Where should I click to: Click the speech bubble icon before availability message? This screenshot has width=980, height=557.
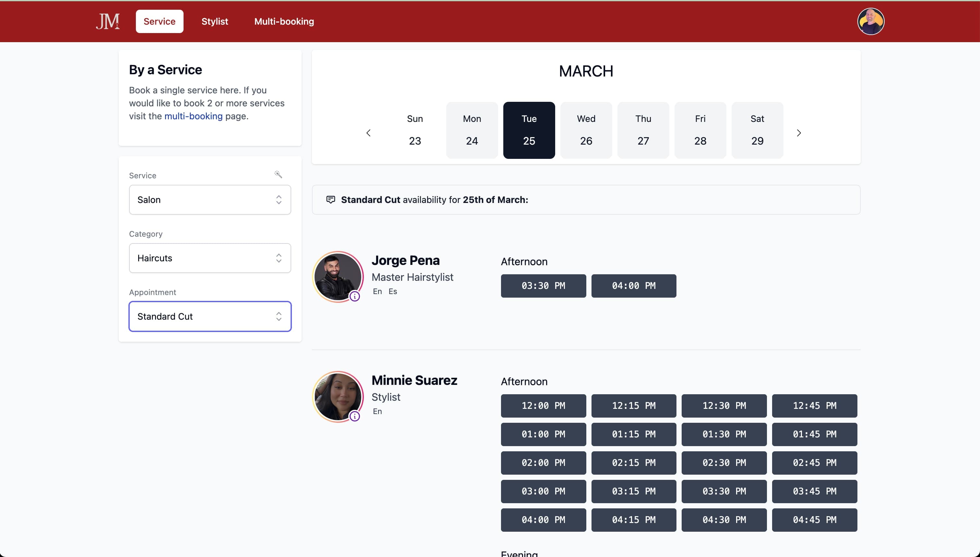click(330, 199)
